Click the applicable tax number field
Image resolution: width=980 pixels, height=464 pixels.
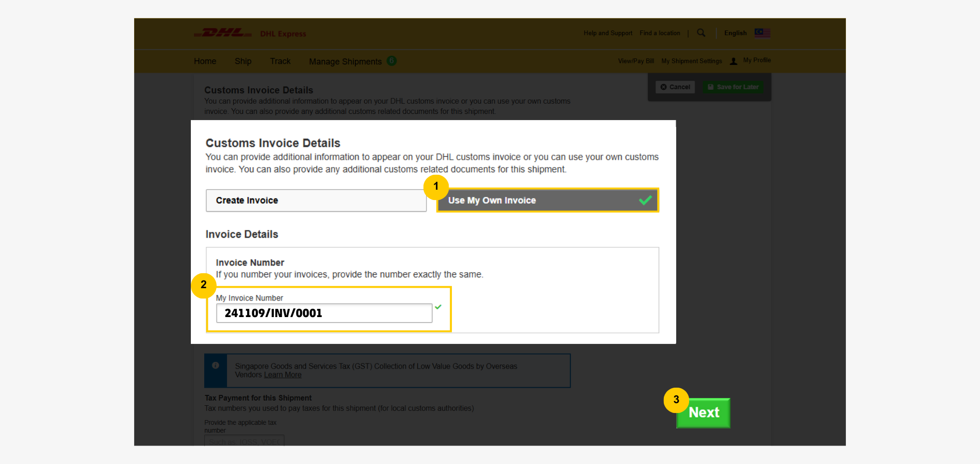tap(244, 441)
